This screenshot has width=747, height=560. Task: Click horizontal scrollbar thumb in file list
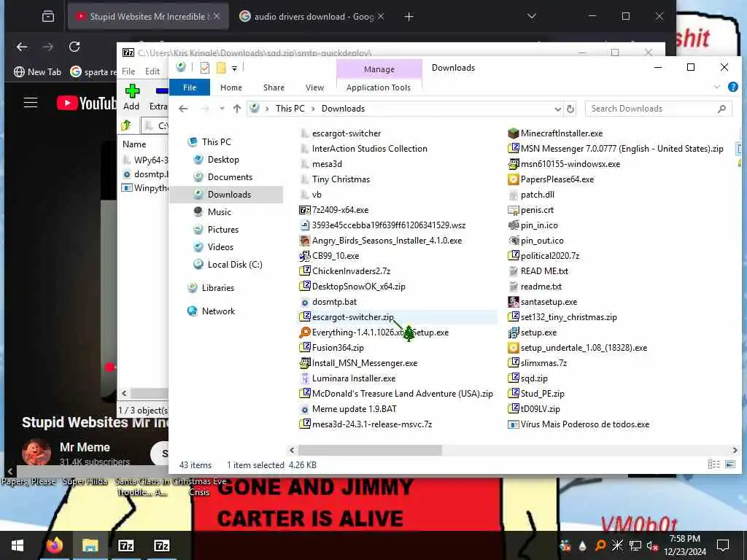tap(370, 450)
